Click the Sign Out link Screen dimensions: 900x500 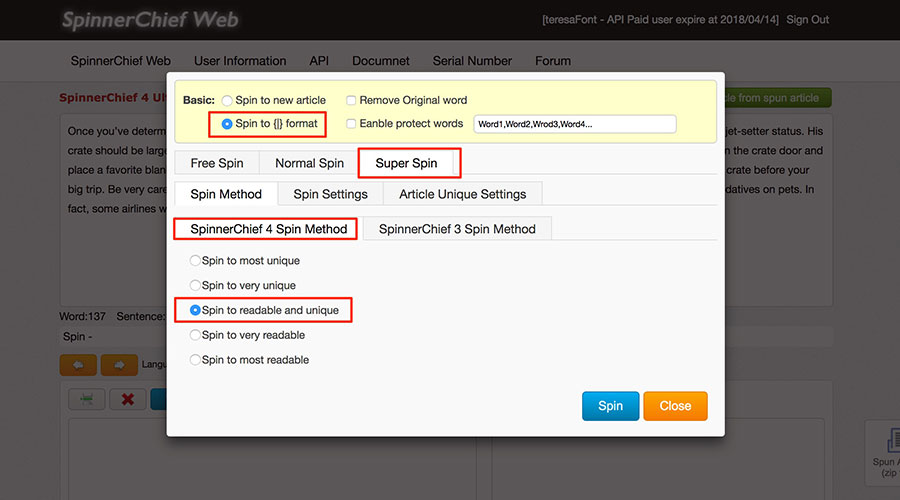pyautogui.click(x=807, y=20)
